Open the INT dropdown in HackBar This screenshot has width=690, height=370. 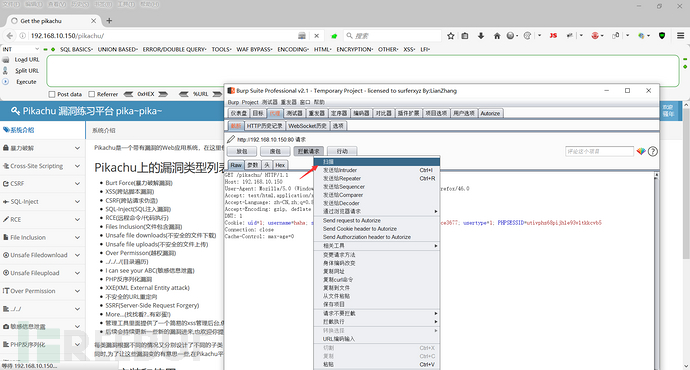[20, 49]
